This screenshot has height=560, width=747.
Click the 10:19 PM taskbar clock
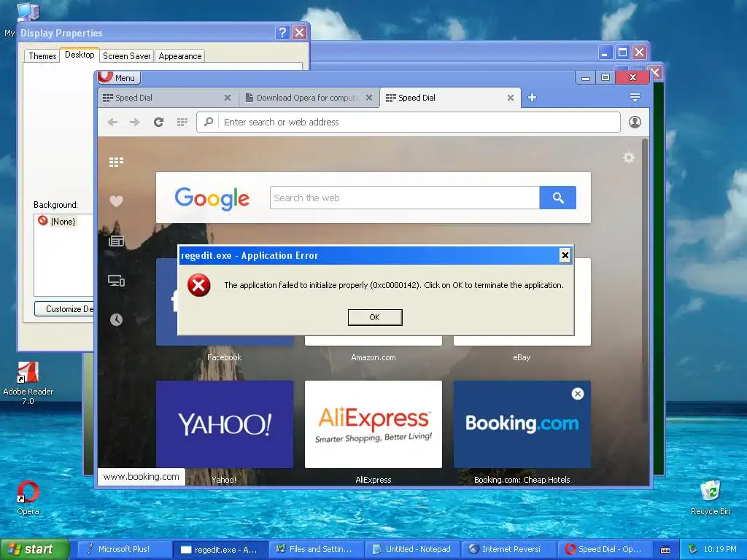(x=720, y=549)
